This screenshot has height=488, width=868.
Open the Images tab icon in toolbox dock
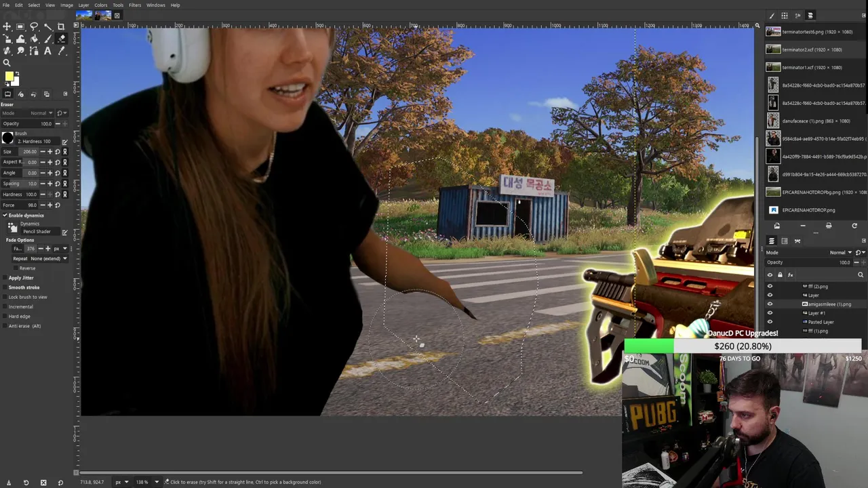click(x=46, y=94)
